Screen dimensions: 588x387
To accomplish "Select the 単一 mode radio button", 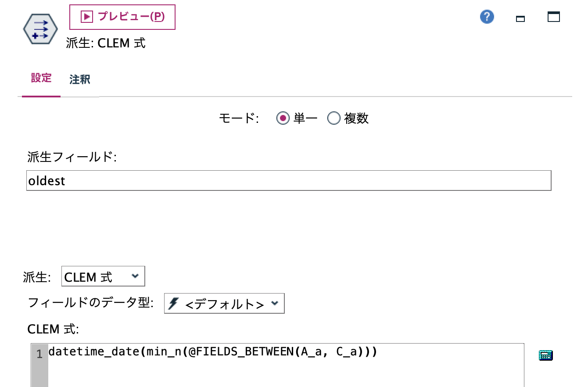I will point(283,118).
